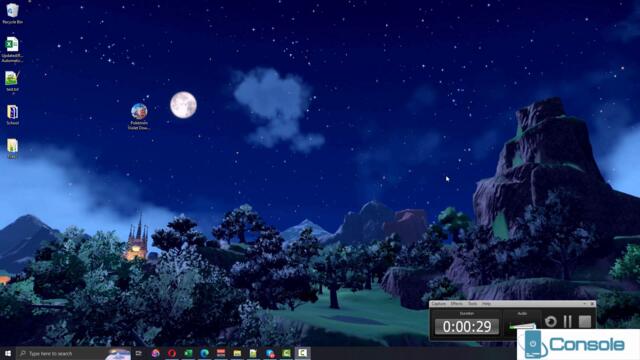
Task: Open the Help menu in the recorder
Action: click(486, 304)
